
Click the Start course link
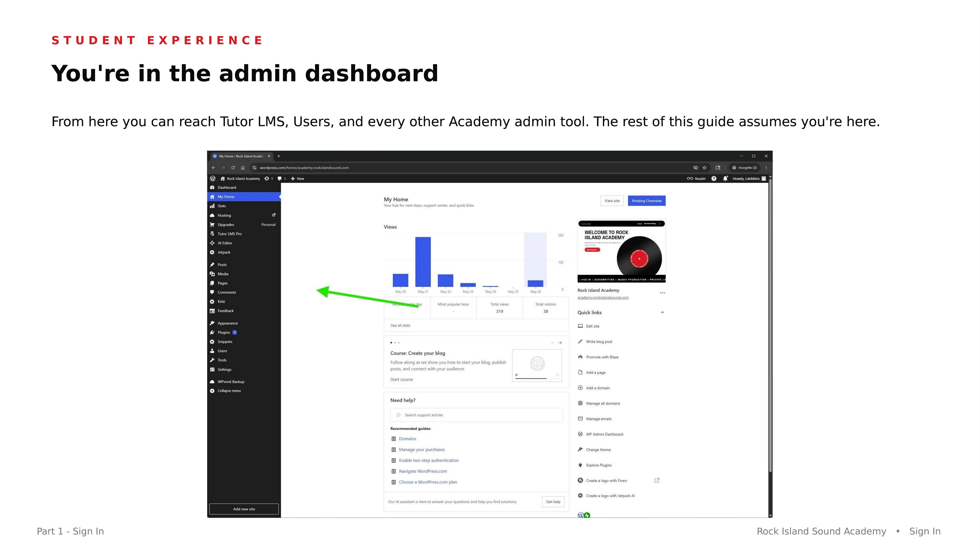tap(401, 380)
